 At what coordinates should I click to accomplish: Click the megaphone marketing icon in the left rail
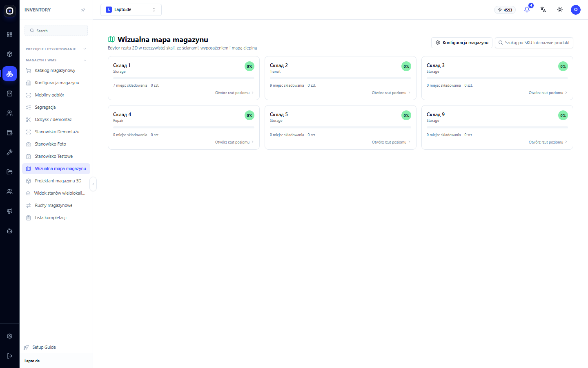tap(10, 211)
